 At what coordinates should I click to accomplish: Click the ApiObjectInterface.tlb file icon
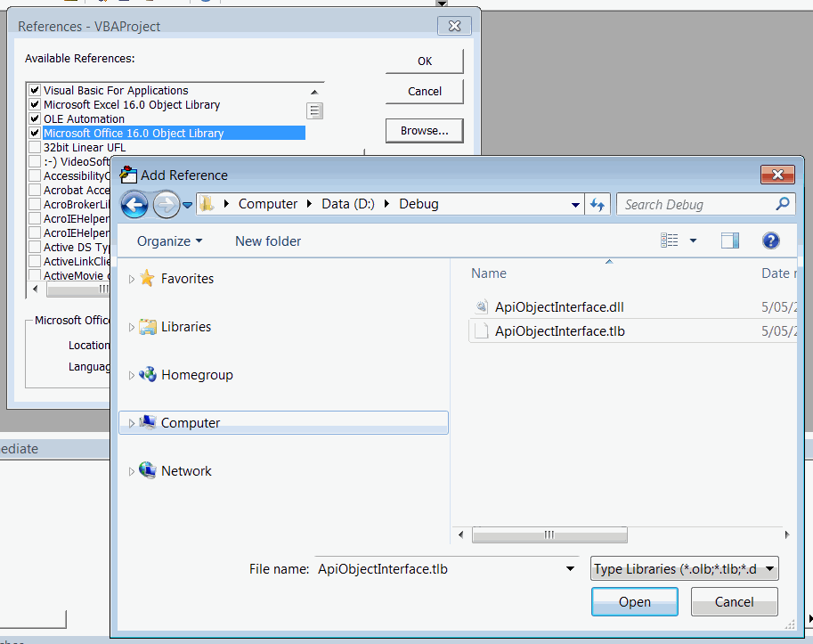[481, 330]
